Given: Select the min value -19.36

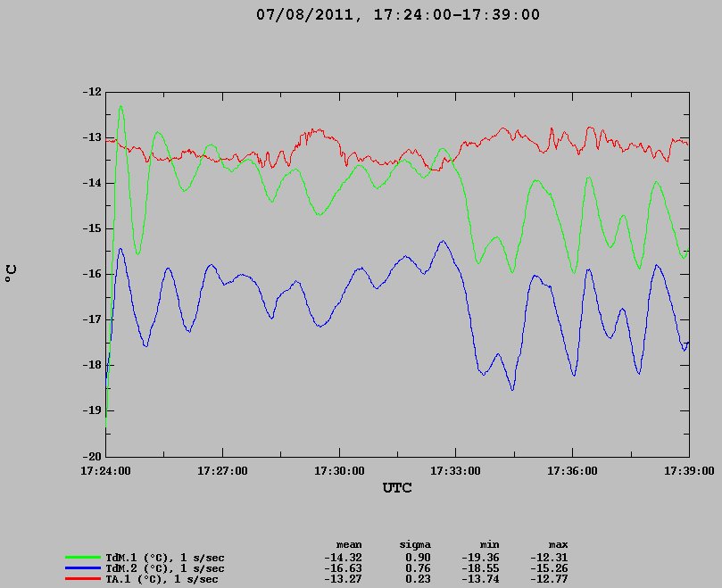Looking at the screenshot, I should click(480, 558).
